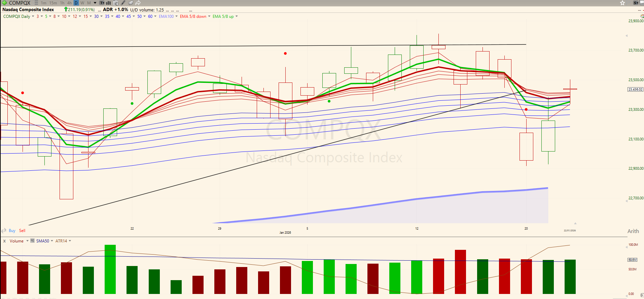Click the red 8 moving average label
This screenshot has height=299, width=644.
pos(55,16)
